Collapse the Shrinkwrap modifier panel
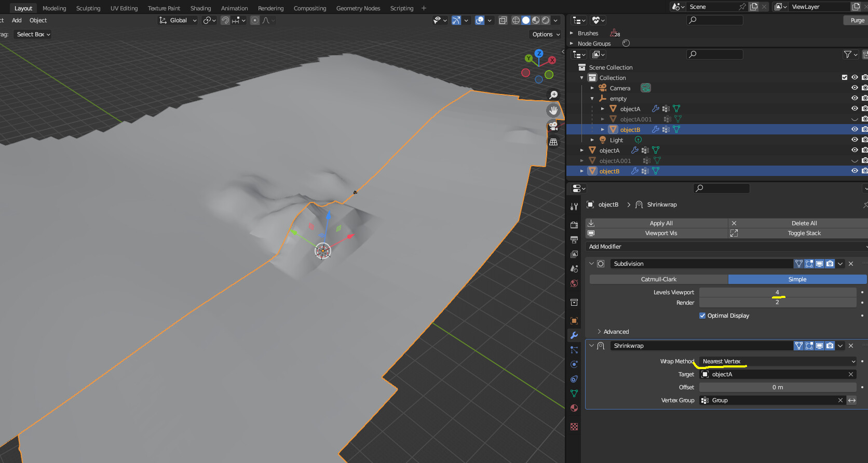This screenshot has height=463, width=868. 591,346
